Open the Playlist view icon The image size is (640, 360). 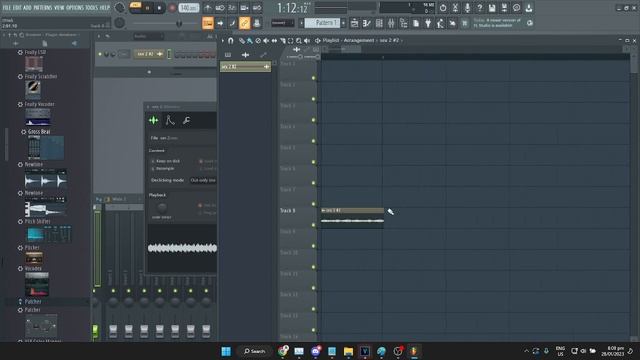(x=355, y=23)
